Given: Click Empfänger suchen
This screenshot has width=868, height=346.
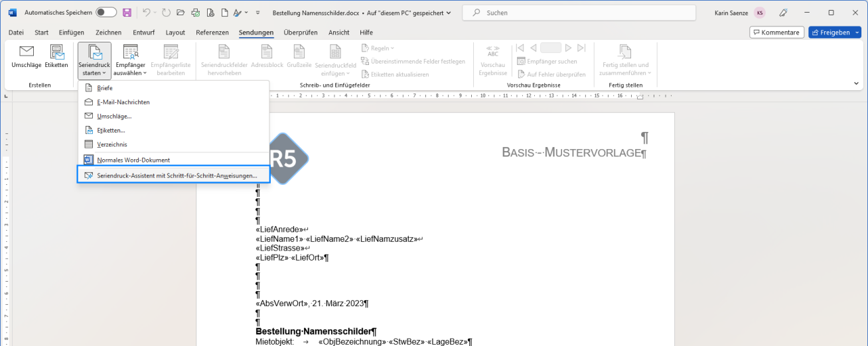Looking at the screenshot, I should [x=547, y=61].
